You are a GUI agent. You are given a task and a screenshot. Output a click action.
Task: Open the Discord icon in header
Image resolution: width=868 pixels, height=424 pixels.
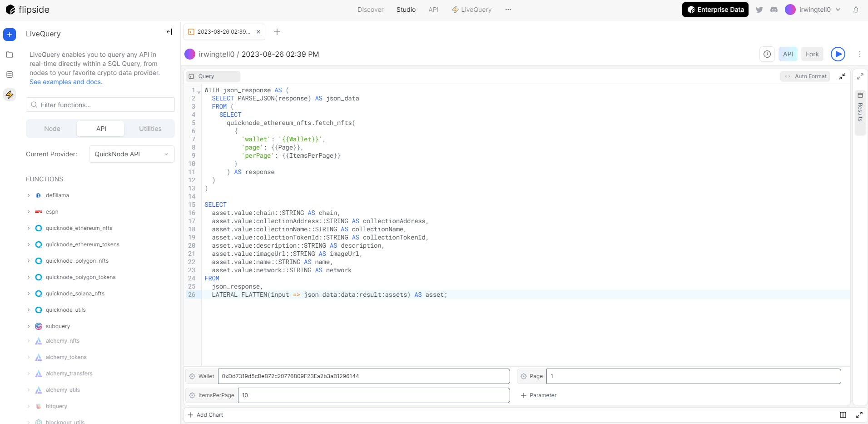(774, 10)
